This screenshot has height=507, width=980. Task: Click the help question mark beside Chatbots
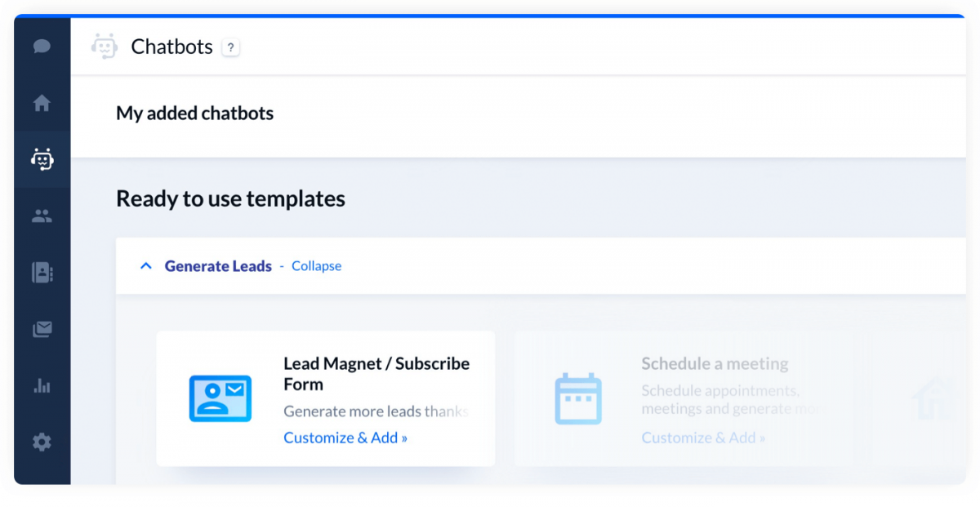[230, 47]
